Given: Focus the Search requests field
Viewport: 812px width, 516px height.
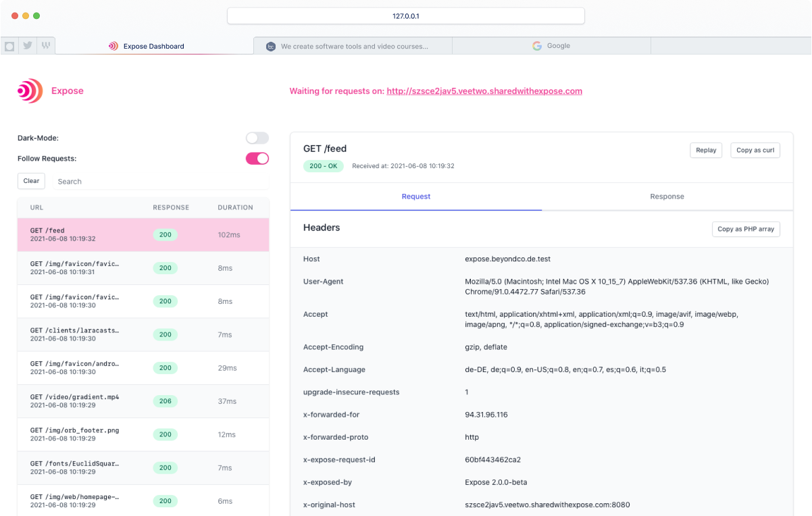Looking at the screenshot, I should coord(160,181).
